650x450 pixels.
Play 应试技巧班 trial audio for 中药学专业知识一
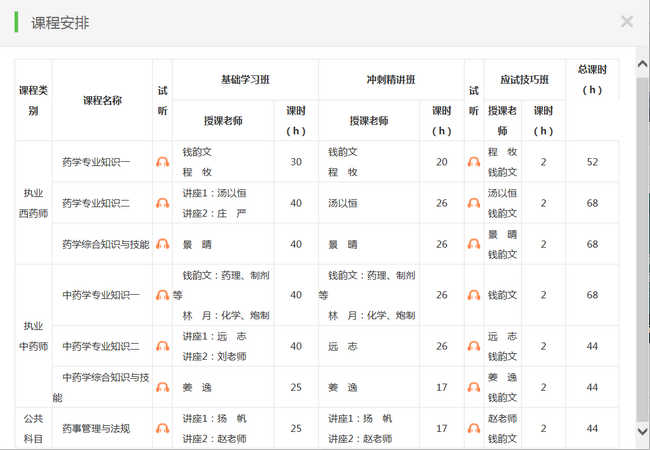pyautogui.click(x=474, y=295)
